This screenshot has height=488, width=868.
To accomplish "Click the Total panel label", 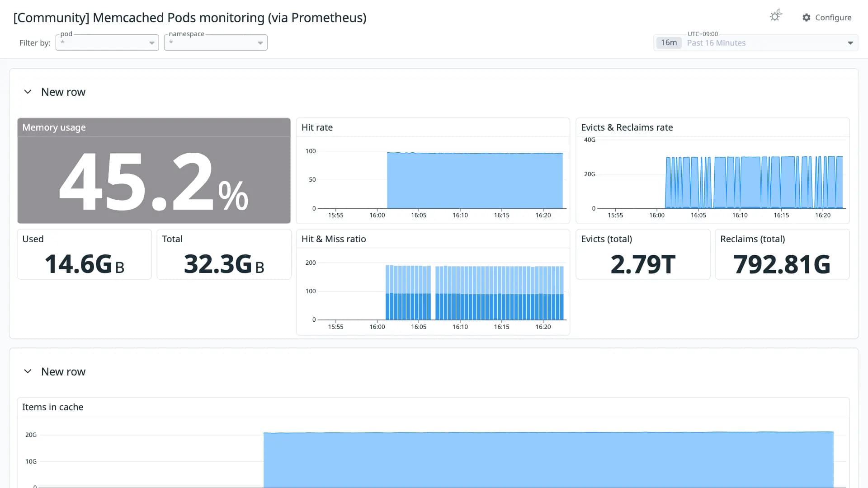I will click(x=172, y=239).
